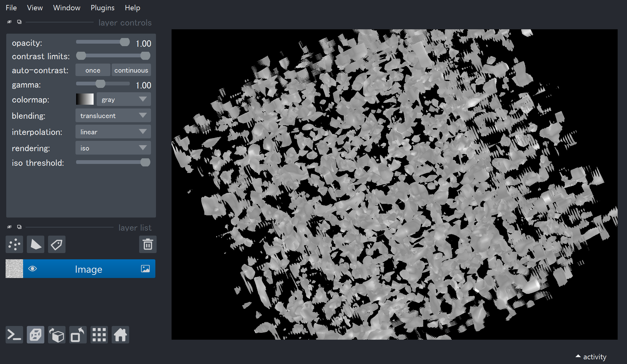Reset view with home icon
This screenshot has height=364, width=627.
[120, 335]
